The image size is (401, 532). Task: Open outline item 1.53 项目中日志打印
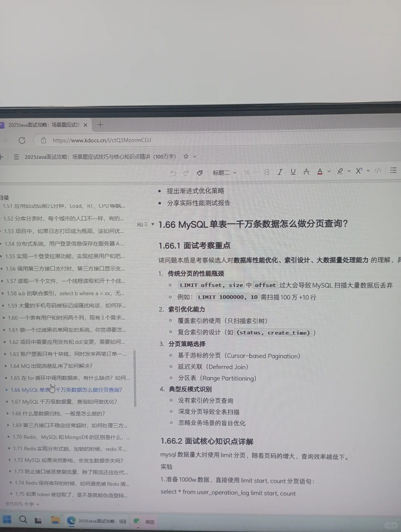click(x=64, y=231)
